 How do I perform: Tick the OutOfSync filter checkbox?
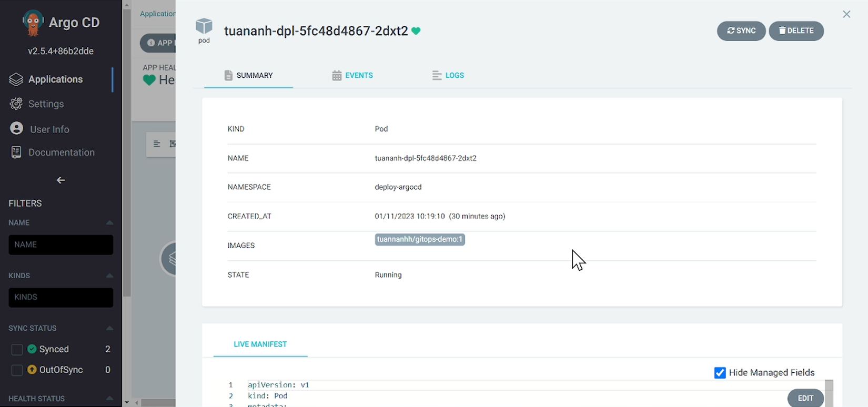17,370
